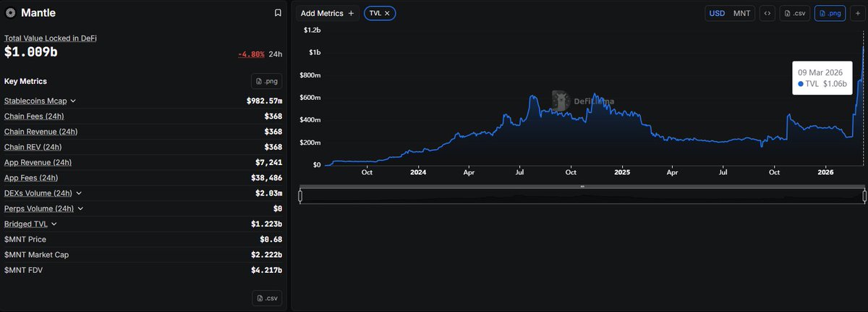Viewport: 868px width, 312px height.
Task: Click the Mantle logo icon
Action: coord(10,13)
